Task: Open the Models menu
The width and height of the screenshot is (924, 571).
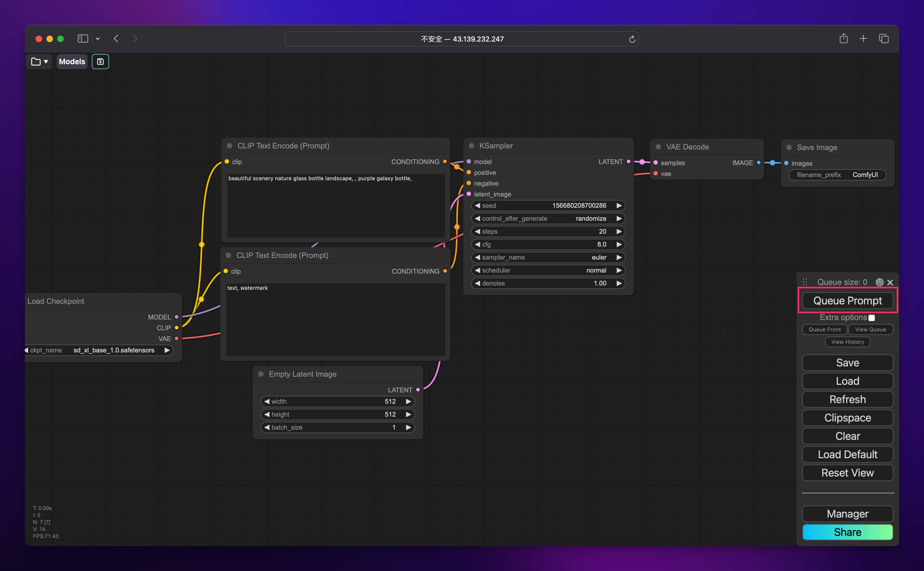Action: [72, 62]
